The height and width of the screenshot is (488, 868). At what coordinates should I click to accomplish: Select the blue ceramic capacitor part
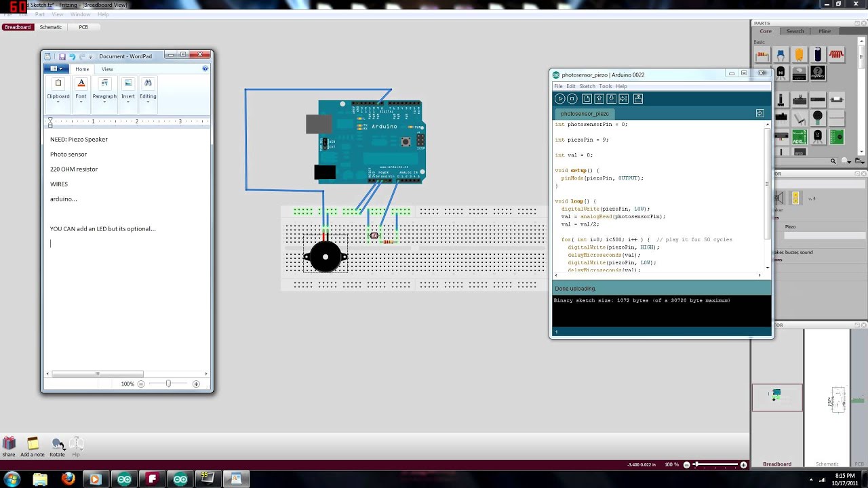pos(781,56)
